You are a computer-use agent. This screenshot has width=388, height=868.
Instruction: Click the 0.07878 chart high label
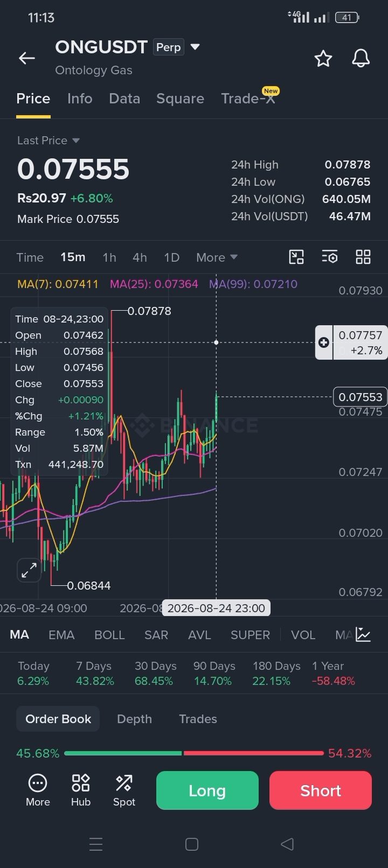click(x=149, y=311)
